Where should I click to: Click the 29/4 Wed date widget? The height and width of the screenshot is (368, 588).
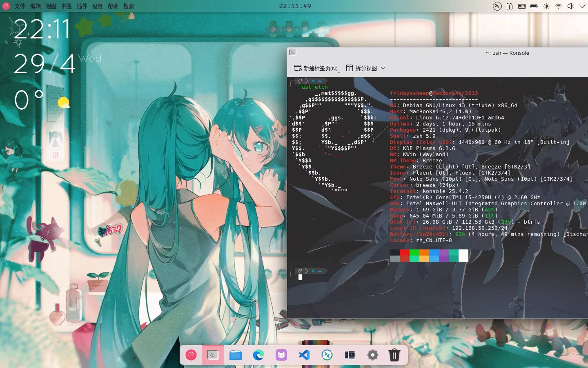(57, 63)
